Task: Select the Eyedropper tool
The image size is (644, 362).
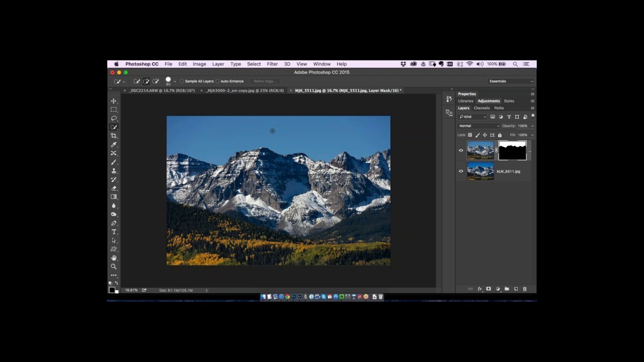Action: [x=114, y=144]
